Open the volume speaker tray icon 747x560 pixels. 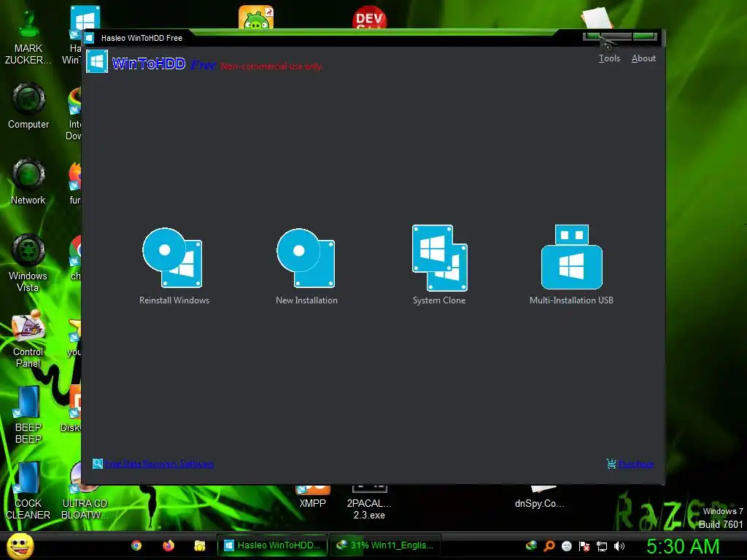coord(619,545)
